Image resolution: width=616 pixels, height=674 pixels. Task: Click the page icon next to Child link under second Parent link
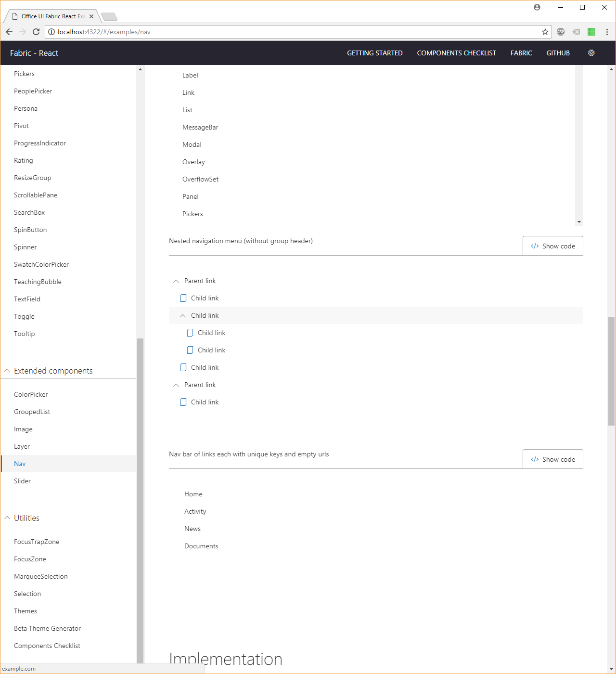[183, 402]
